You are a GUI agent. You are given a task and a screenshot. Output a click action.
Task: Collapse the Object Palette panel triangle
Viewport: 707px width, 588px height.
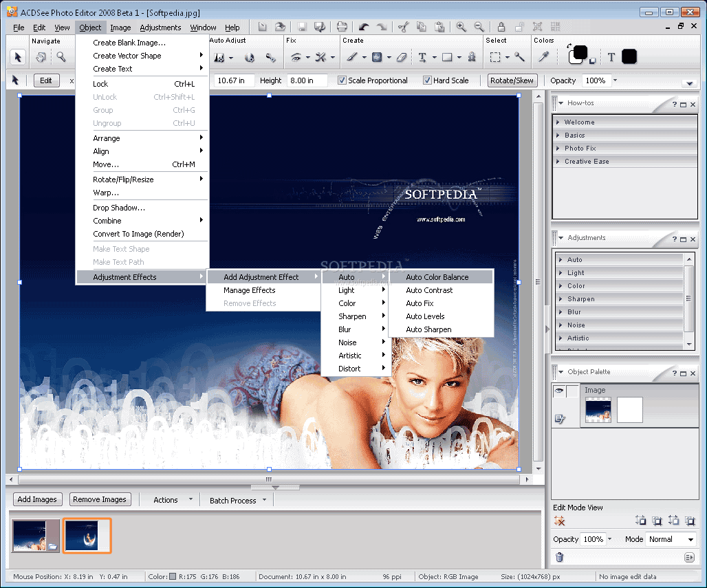pyautogui.click(x=561, y=372)
